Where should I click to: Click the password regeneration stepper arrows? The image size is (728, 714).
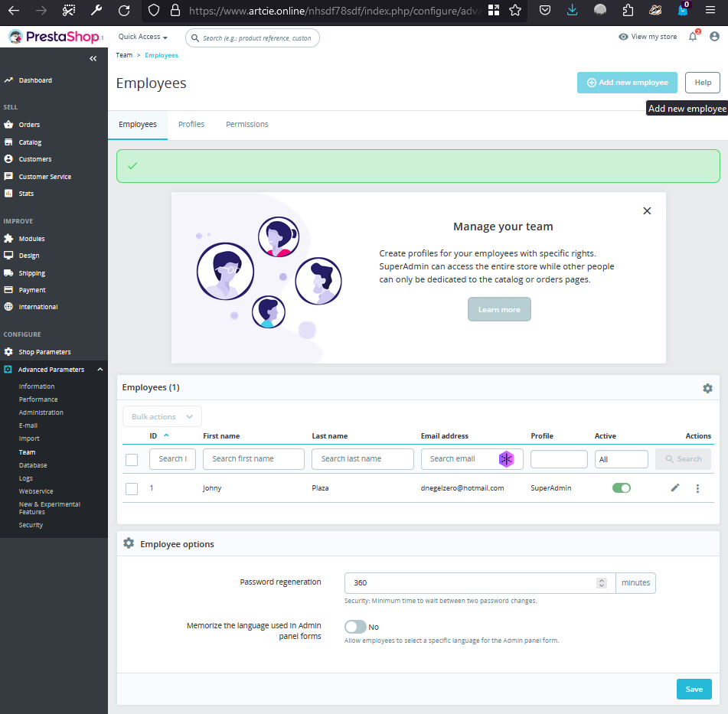coord(602,583)
